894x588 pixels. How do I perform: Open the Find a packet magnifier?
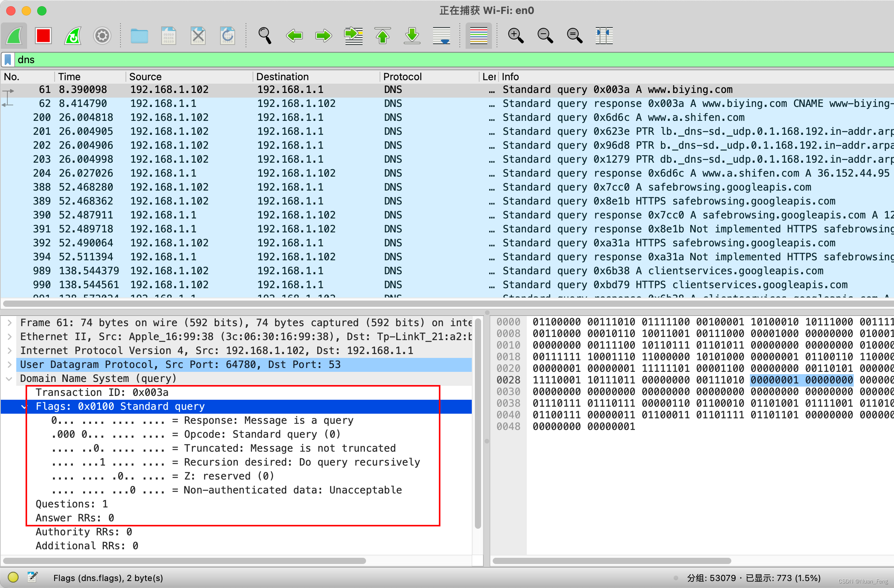click(265, 36)
